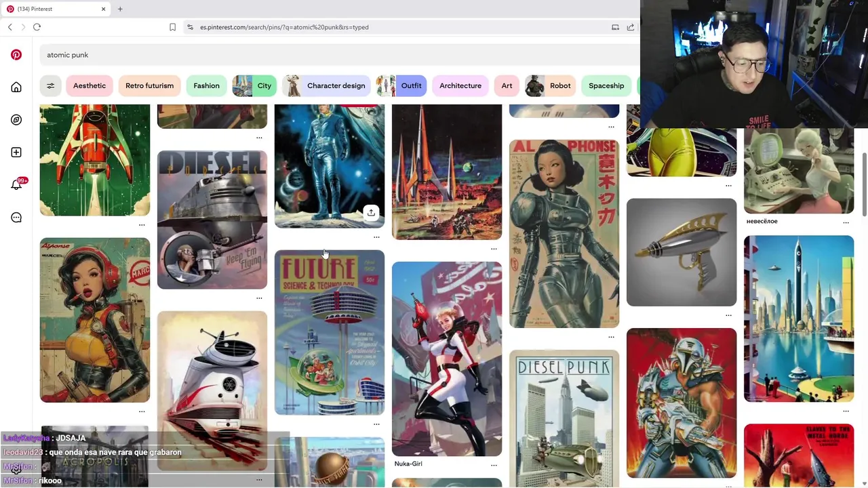Click the page vertical scrollbar
The height and width of the screenshot is (488, 868).
864,185
